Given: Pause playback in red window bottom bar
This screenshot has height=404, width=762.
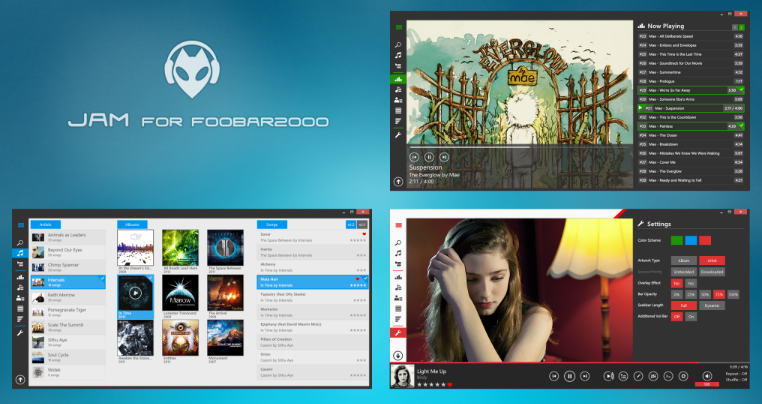Looking at the screenshot, I should point(570,376).
